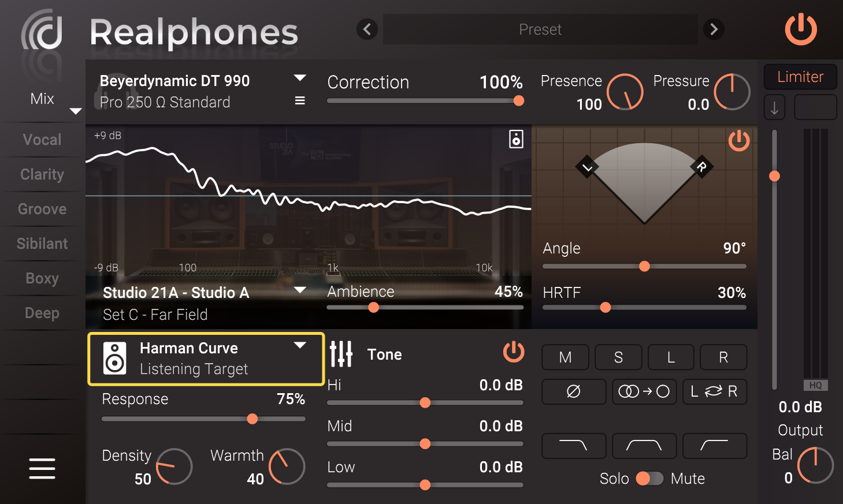
Task: Expand the Studio 21A room selector
Action: click(x=300, y=290)
